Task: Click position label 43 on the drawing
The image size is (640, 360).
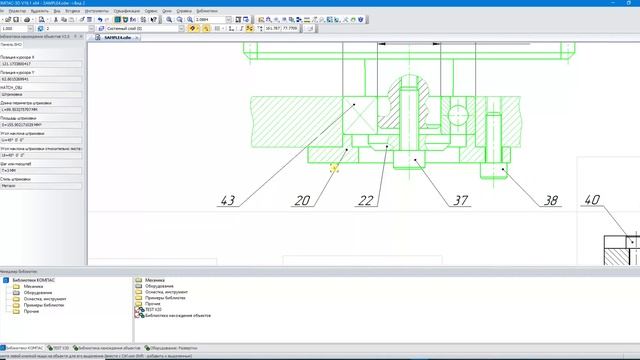Action: click(x=228, y=200)
